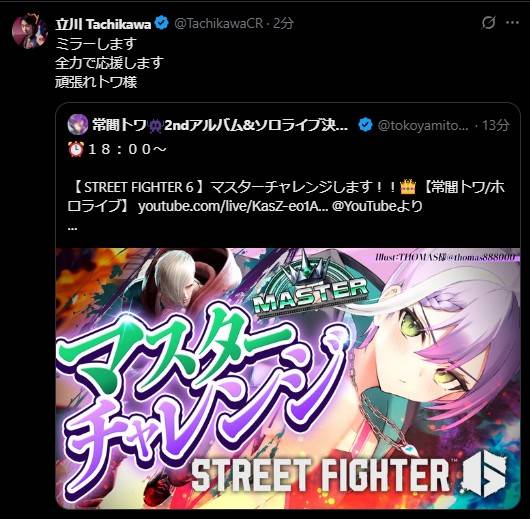This screenshot has height=519, width=530.
Task: Open Tachikawa's round profile avatar
Action: click(x=29, y=31)
